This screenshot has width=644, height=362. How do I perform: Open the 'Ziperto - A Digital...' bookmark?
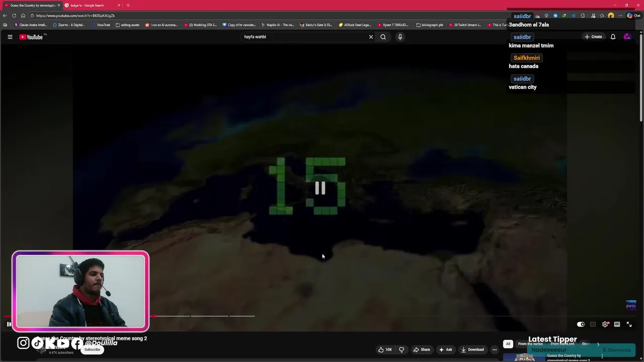[x=69, y=25]
